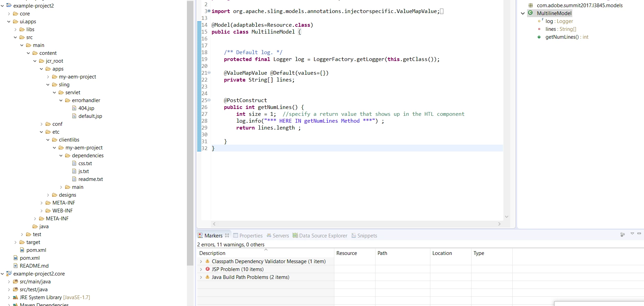
Task: Select the js.txt file icon
Action: click(x=74, y=171)
